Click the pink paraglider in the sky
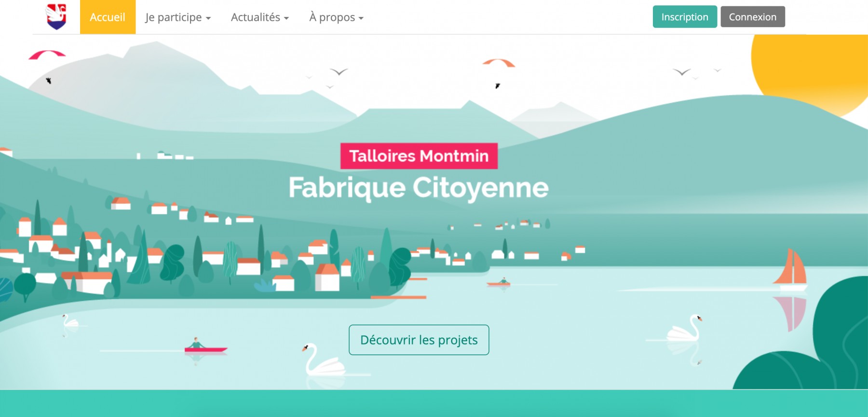 click(x=47, y=55)
